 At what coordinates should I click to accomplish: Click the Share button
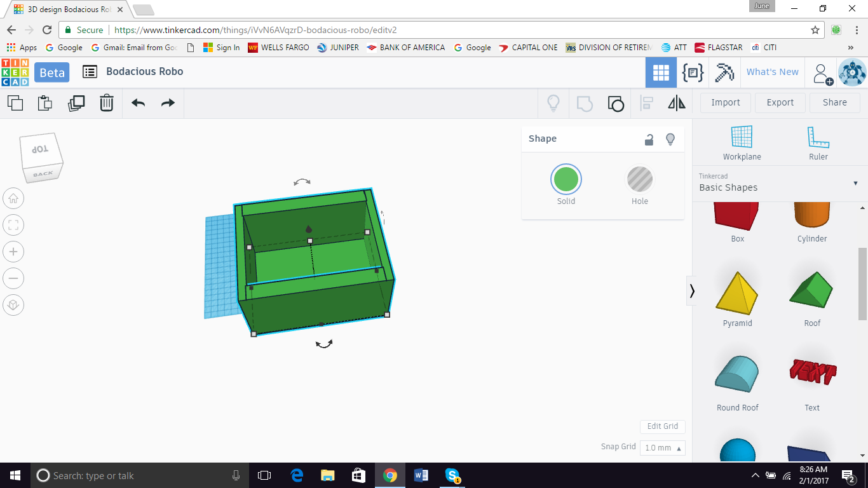click(834, 102)
